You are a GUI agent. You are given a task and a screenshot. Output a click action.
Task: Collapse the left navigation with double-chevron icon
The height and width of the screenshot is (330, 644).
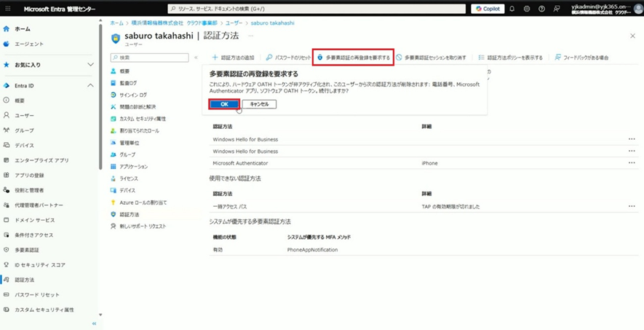tap(94, 323)
